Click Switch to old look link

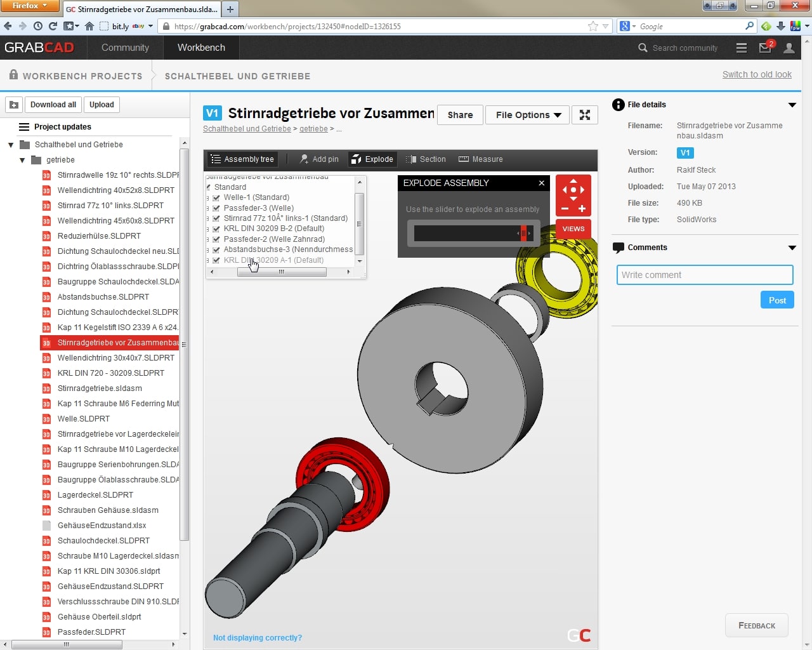click(x=757, y=74)
